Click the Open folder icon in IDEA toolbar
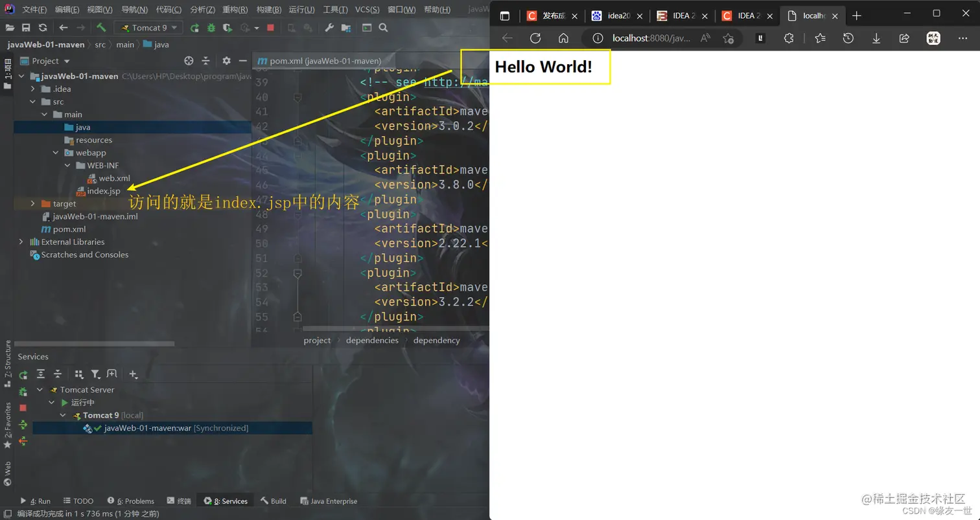980x520 pixels. coord(10,28)
